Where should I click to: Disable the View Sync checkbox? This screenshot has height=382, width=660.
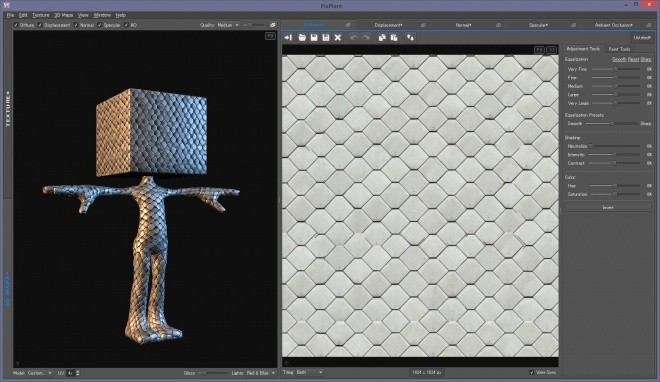(532, 372)
